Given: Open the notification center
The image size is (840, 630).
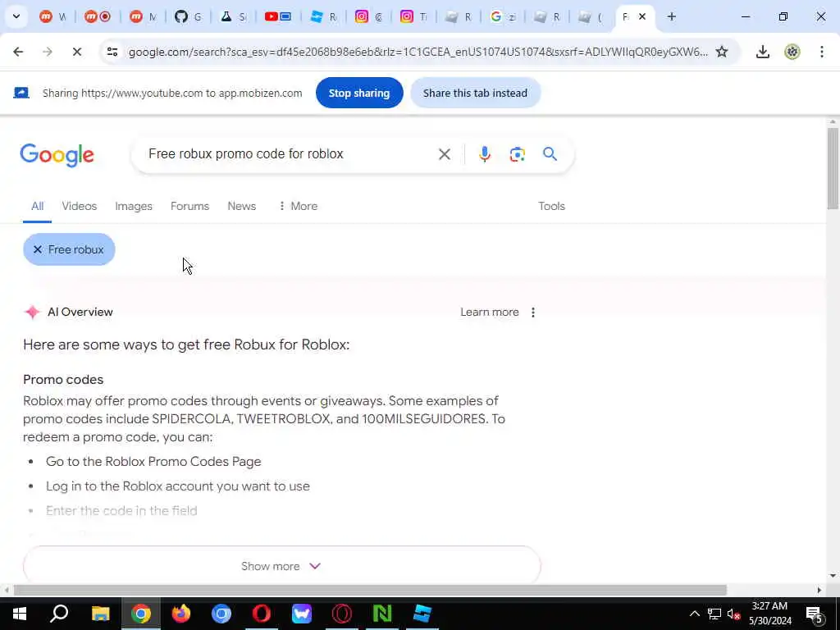Looking at the screenshot, I should [815, 614].
